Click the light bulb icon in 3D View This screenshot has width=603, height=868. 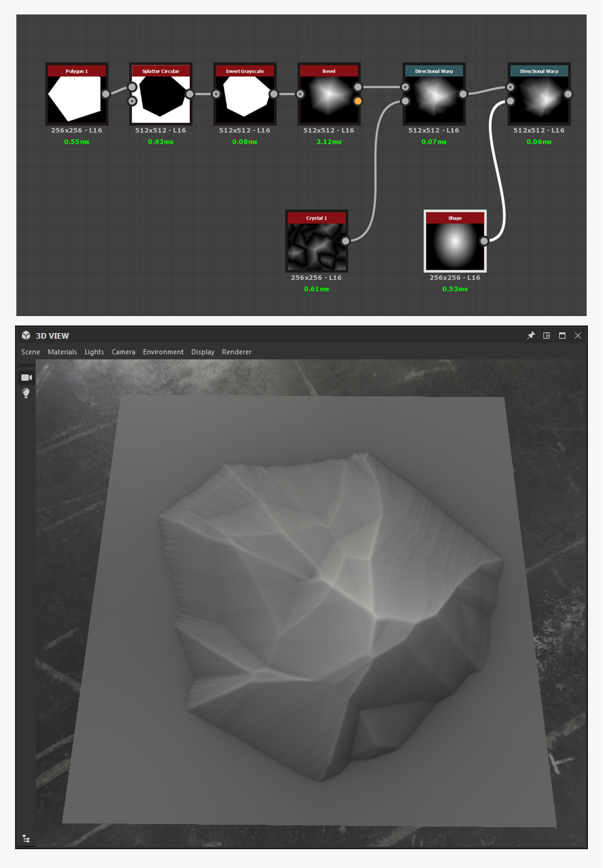tap(26, 393)
